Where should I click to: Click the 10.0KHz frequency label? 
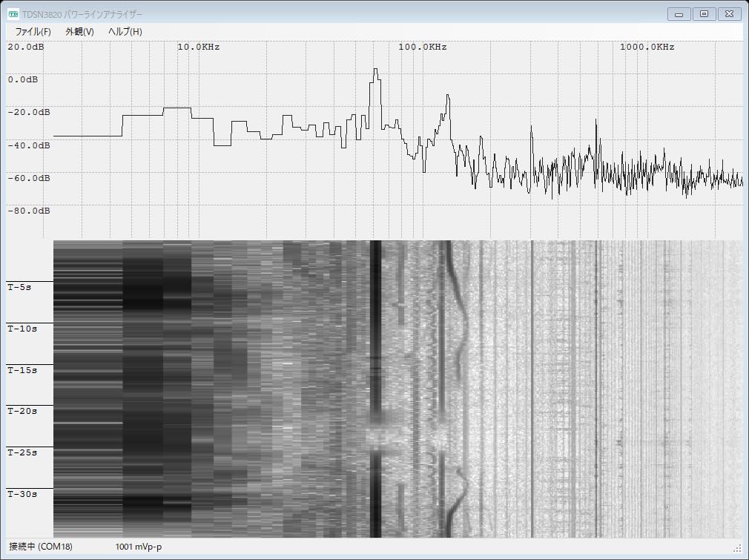(198, 47)
